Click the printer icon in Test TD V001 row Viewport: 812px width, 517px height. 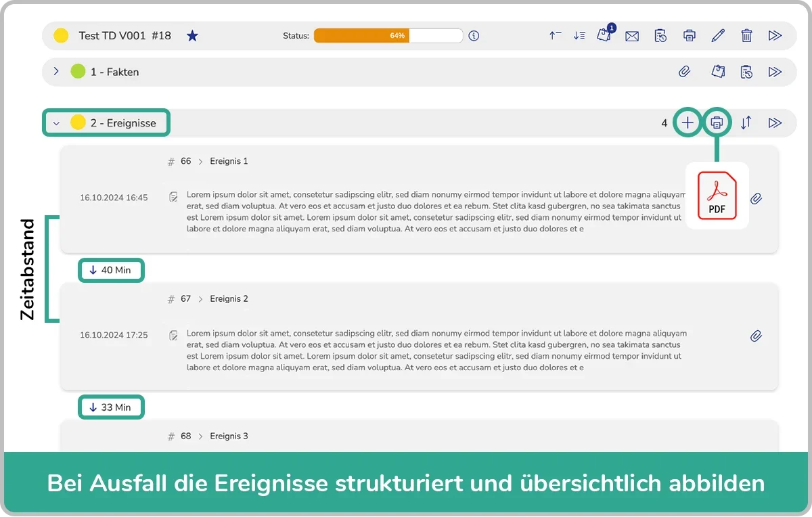coord(689,36)
